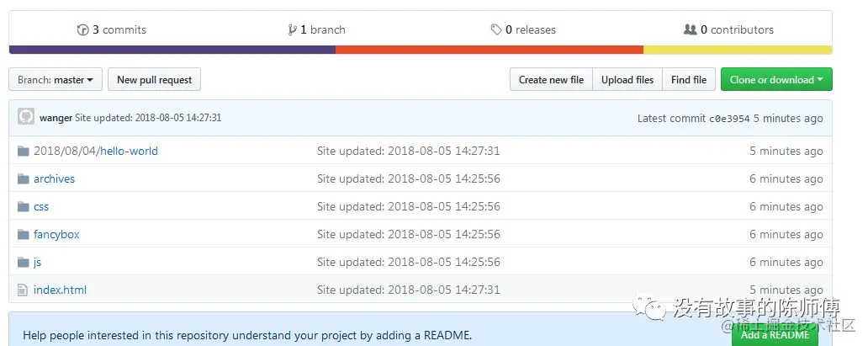
Task: Click "6 minutes ago" in archives row
Action: click(x=786, y=179)
